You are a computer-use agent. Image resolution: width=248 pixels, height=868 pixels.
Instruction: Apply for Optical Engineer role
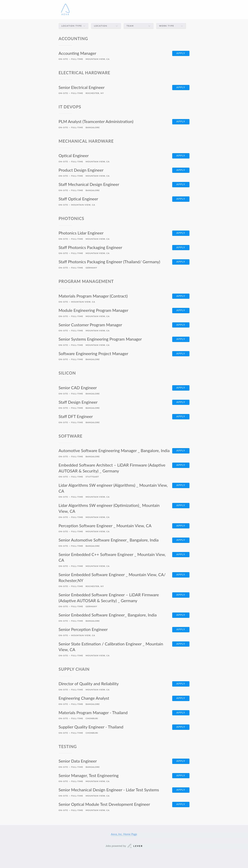[x=181, y=156]
